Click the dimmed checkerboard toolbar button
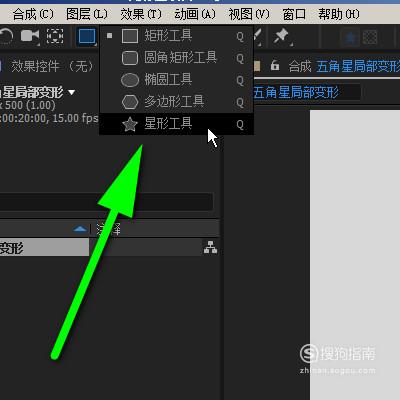 click(x=370, y=37)
